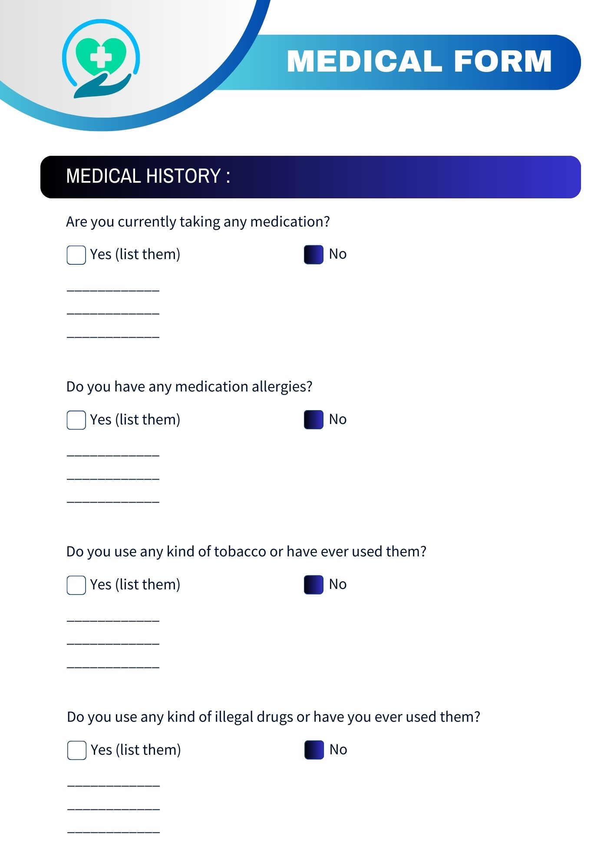The image size is (614, 868).
Task: Click last blank line under current medication question
Action: [113, 335]
